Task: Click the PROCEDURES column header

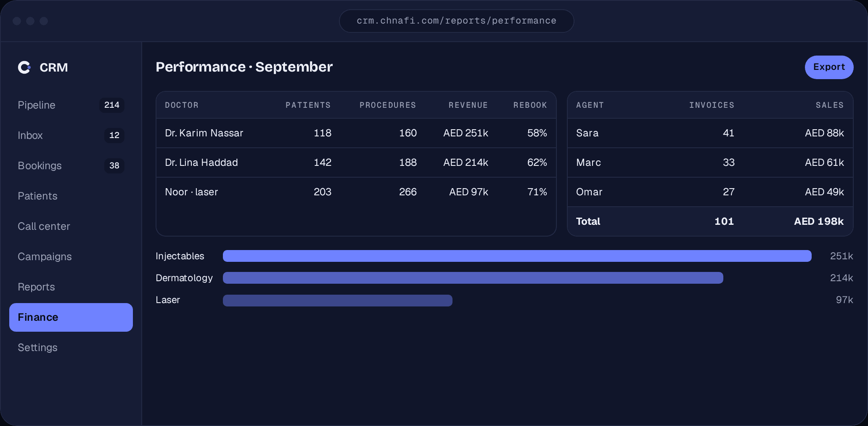Action: pyautogui.click(x=388, y=105)
